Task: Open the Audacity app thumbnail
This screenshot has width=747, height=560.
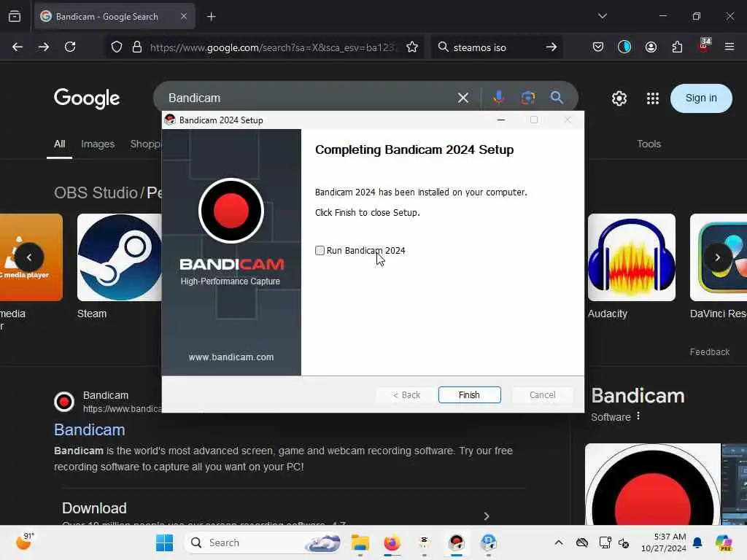Action: pos(632,257)
